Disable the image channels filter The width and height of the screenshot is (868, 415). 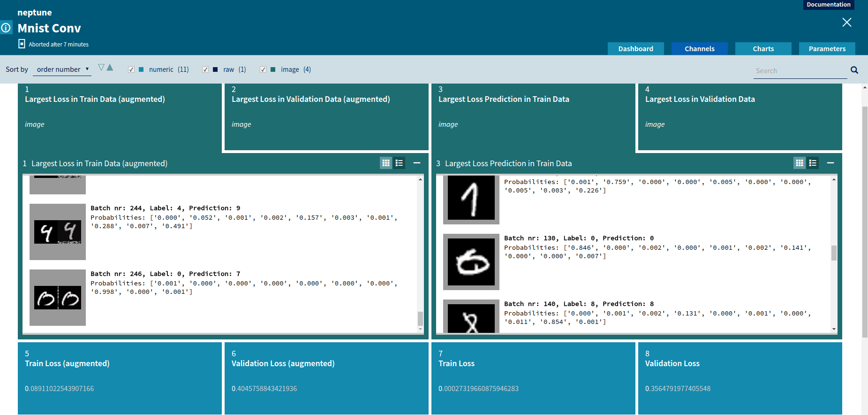coord(263,69)
